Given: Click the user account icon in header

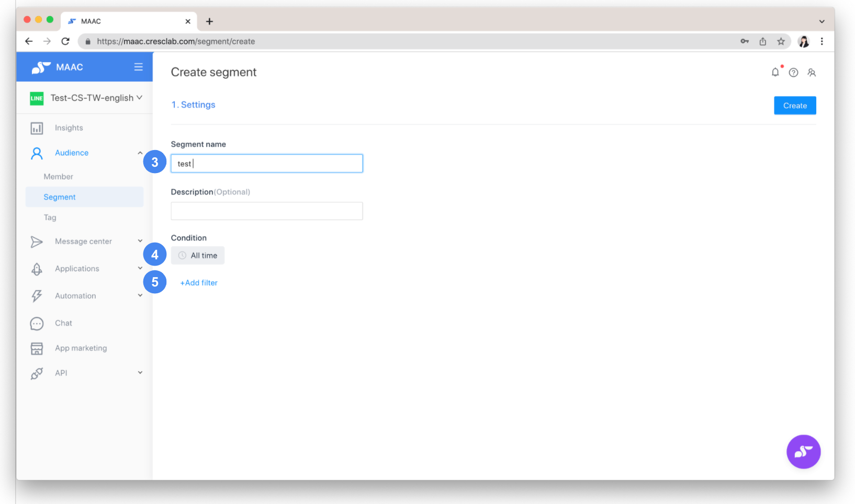Looking at the screenshot, I should pos(812,73).
